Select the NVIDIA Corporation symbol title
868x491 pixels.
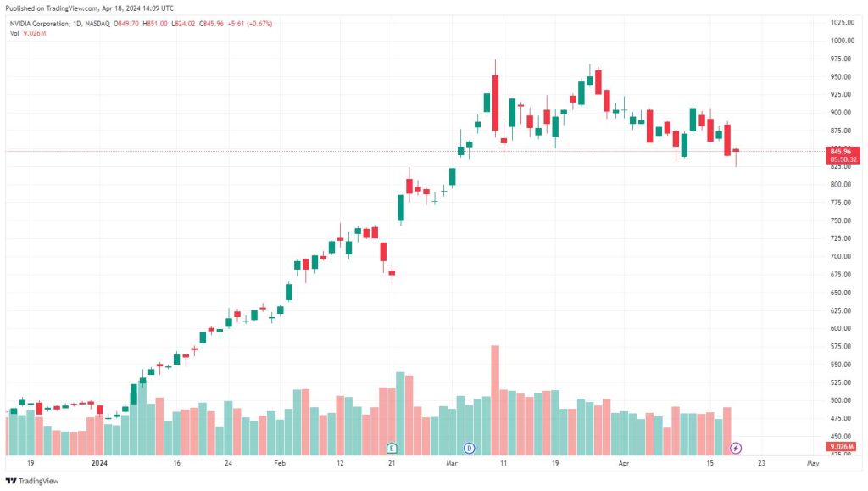tap(40, 24)
